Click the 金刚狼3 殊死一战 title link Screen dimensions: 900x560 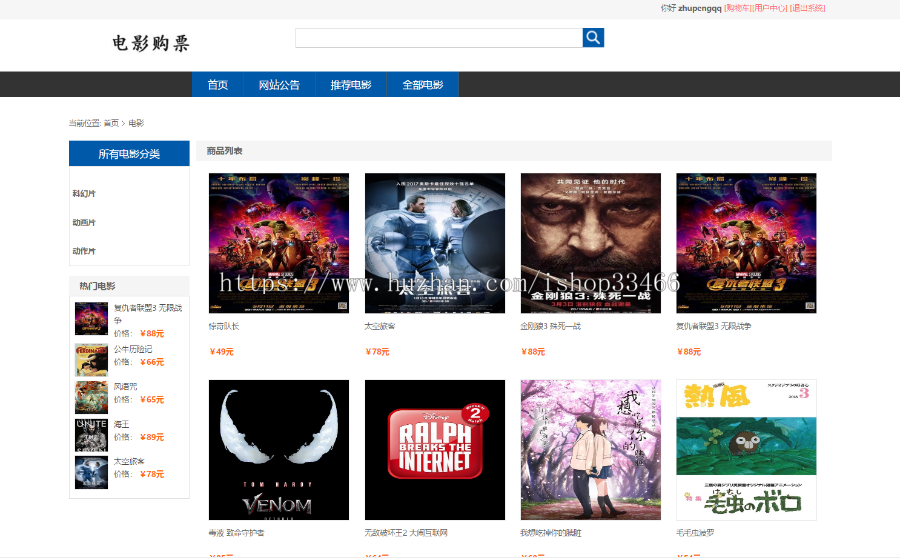point(550,326)
